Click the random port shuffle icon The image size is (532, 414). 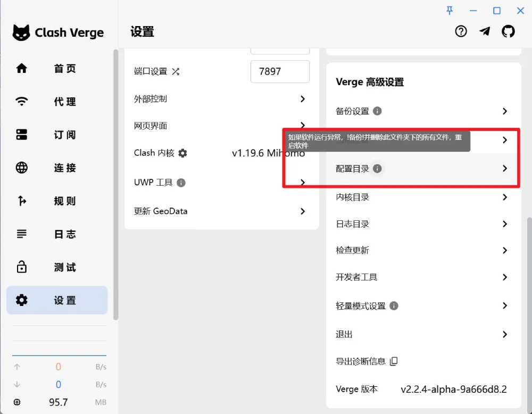pos(176,71)
